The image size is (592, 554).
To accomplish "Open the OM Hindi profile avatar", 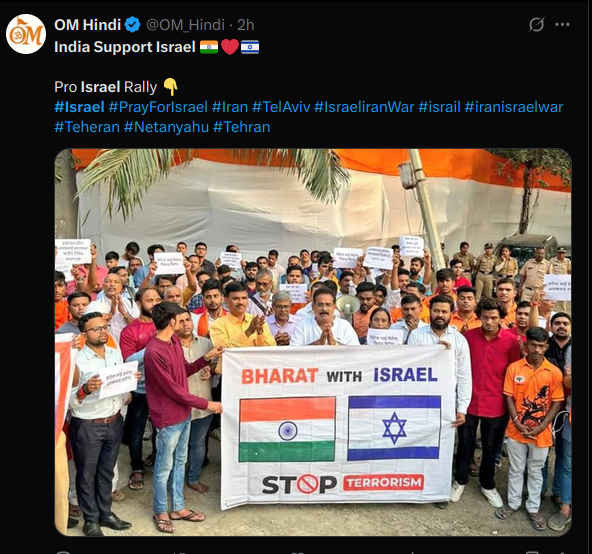I will click(26, 34).
